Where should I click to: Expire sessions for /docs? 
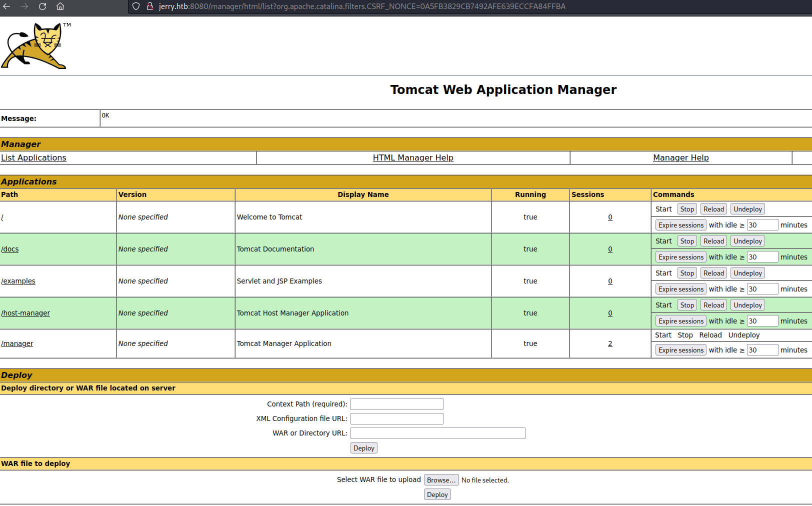coord(680,257)
